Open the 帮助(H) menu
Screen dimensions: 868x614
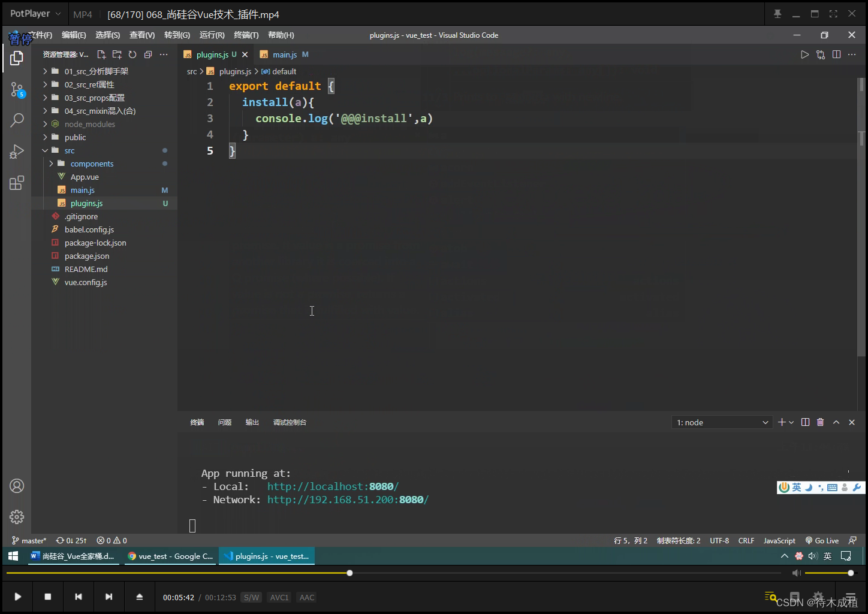click(x=281, y=35)
